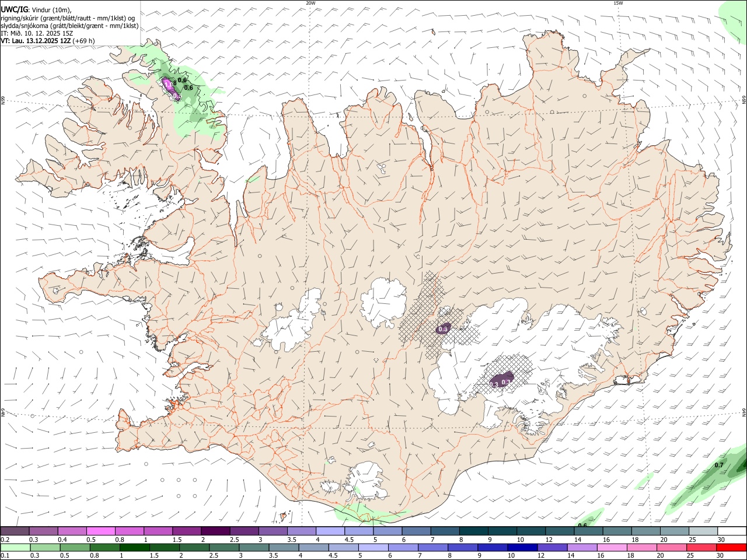
Task: Click the 'VT: Lau. 13.12.2025 12Z (+69 h)' line
Action: tap(48, 41)
